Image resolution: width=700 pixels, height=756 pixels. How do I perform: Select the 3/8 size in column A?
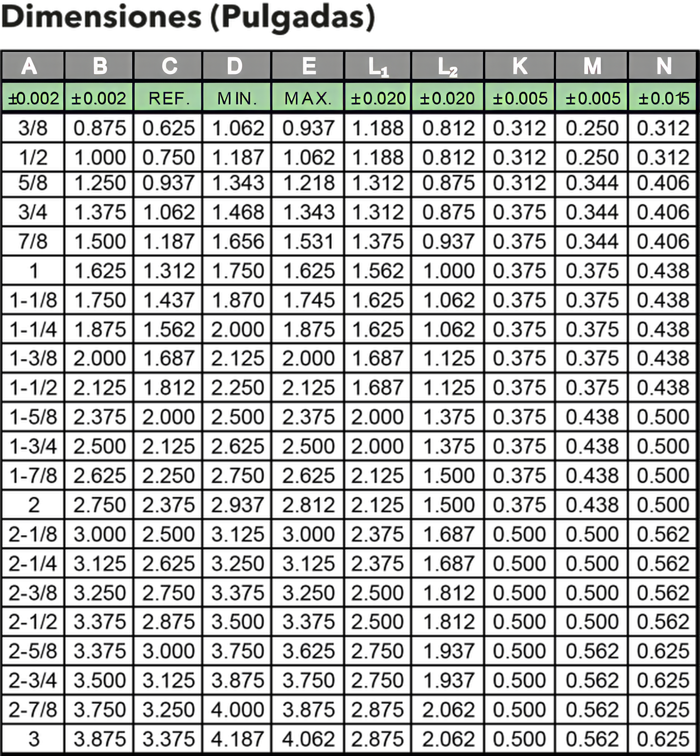(x=33, y=128)
